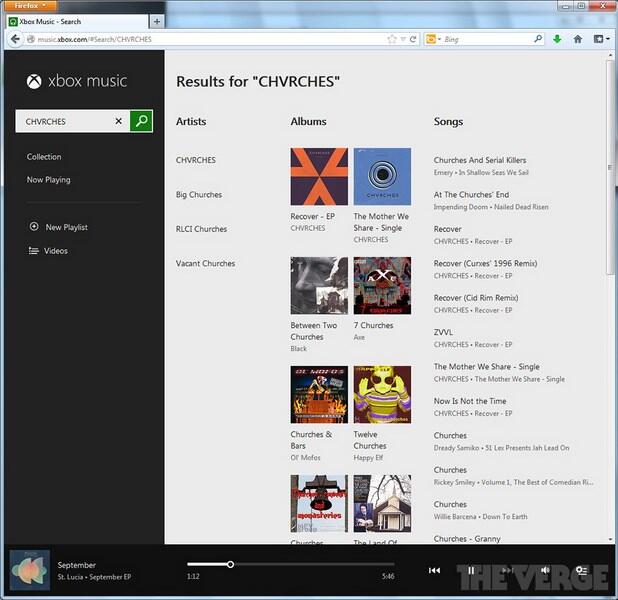
Task: Skip to the next track
Action: (x=508, y=570)
